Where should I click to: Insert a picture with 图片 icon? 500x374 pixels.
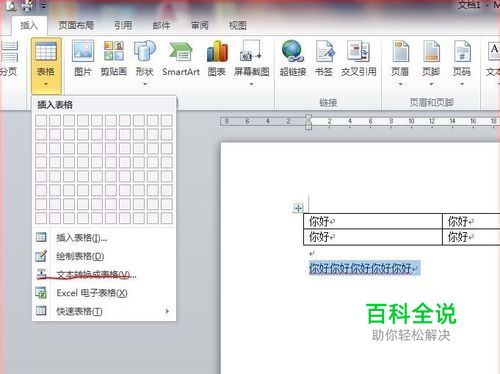coord(83,51)
